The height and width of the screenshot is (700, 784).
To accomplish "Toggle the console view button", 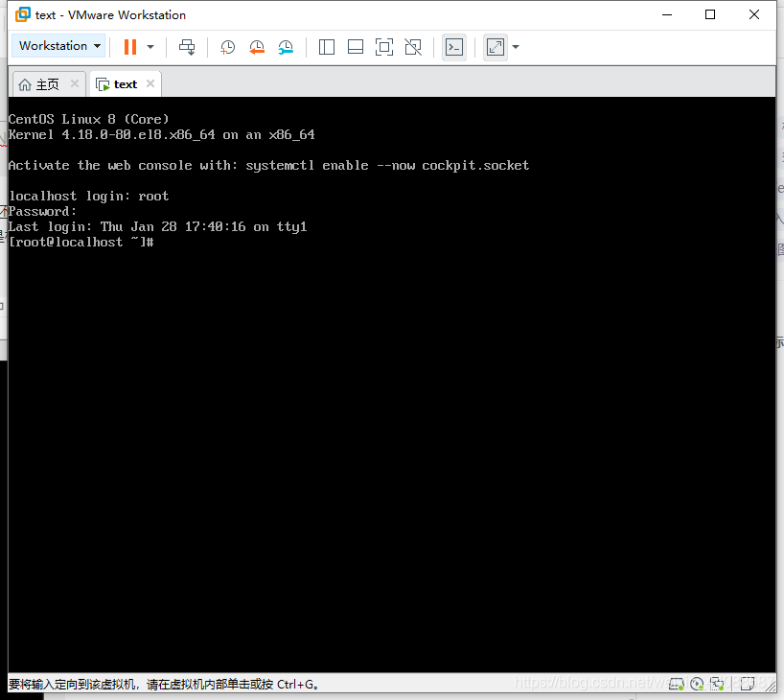I will (x=454, y=47).
